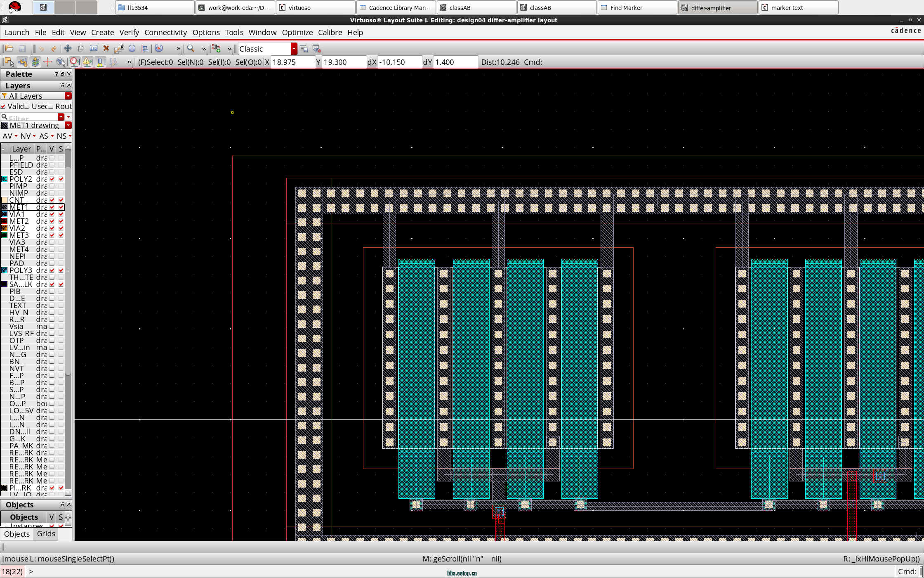Screen dimensions: 924x578
Task: Toggle the Valid layers checkbox
Action: pyautogui.click(x=4, y=107)
